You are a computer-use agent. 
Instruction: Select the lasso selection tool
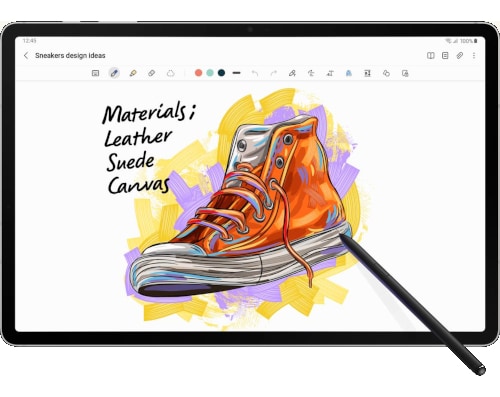(171, 73)
